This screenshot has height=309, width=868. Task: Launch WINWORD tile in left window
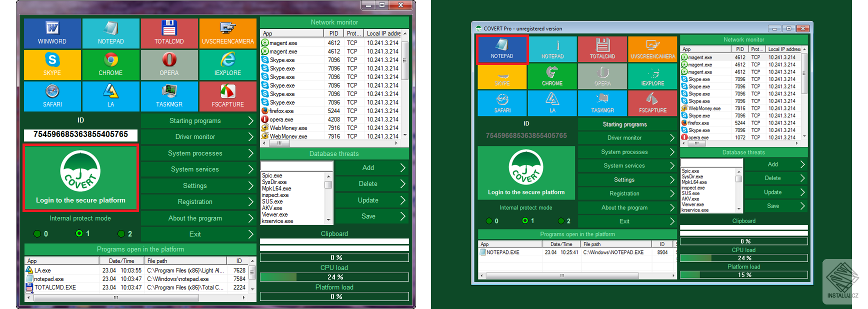pos(52,33)
